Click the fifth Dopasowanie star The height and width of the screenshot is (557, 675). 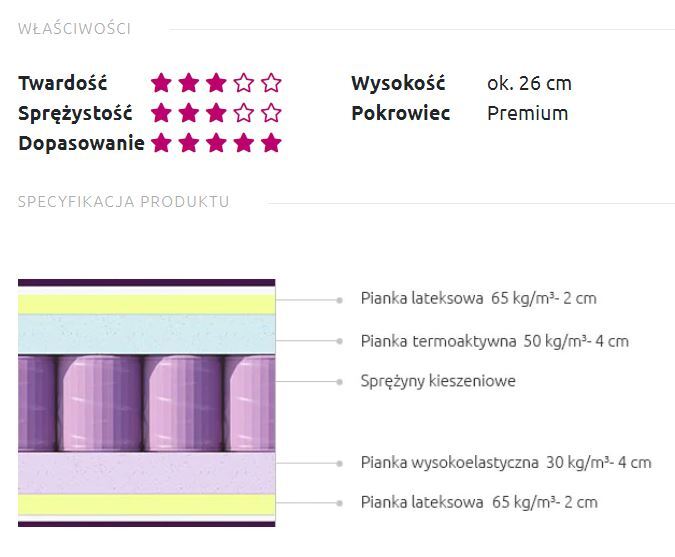271,143
